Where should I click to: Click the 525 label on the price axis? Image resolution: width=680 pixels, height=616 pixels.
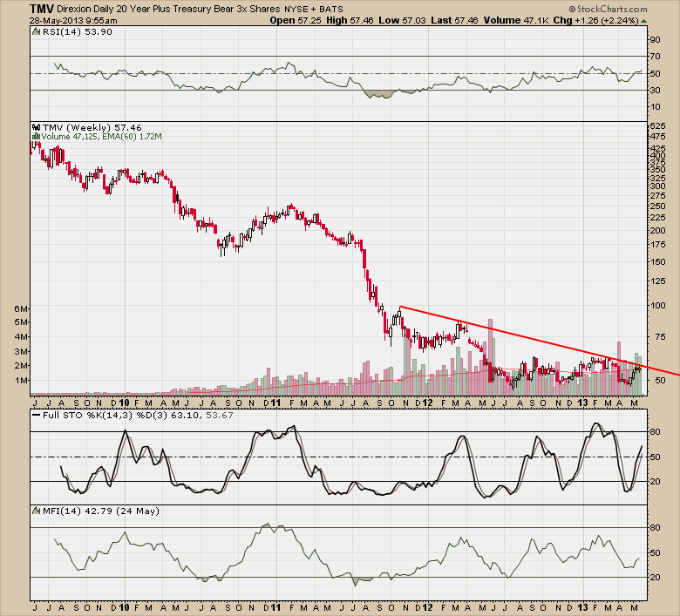[x=657, y=126]
